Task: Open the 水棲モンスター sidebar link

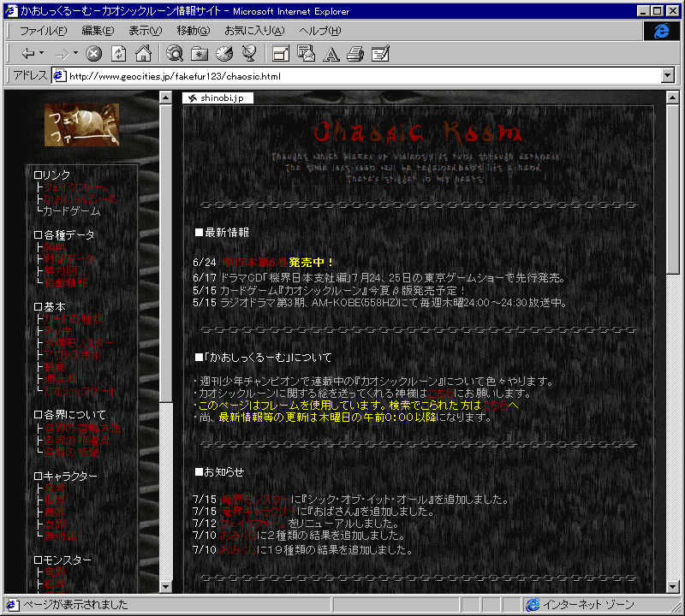Action: point(79,343)
